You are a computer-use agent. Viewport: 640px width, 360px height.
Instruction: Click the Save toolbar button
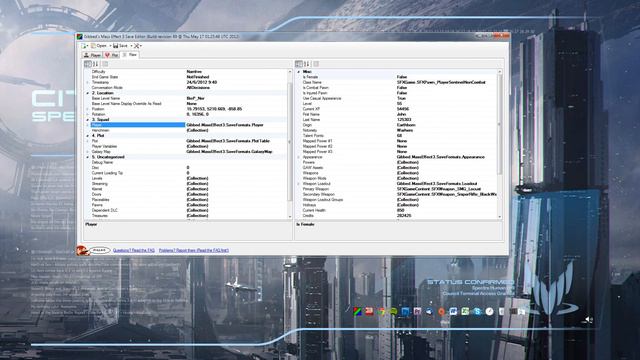tap(121, 46)
